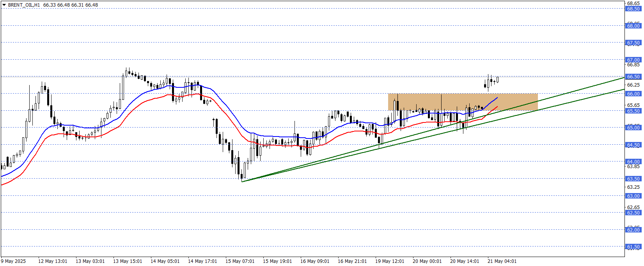This screenshot has width=644, height=266.
Task: Click the 15 May 07:01 time label
Action: coord(240,261)
